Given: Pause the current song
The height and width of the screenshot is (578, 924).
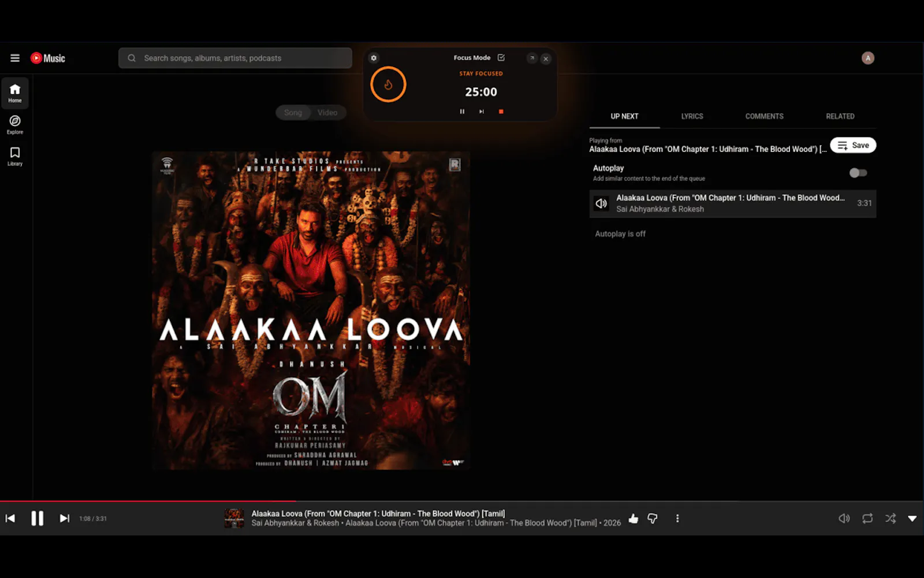Looking at the screenshot, I should [x=37, y=518].
